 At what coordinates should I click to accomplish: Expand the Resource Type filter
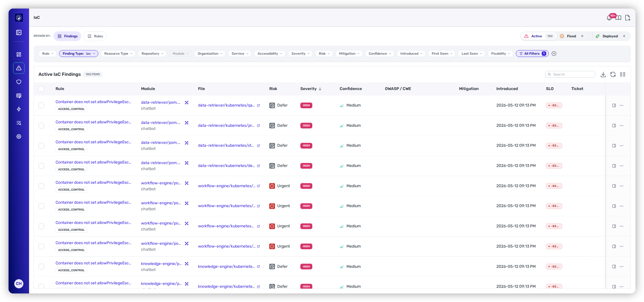(118, 54)
